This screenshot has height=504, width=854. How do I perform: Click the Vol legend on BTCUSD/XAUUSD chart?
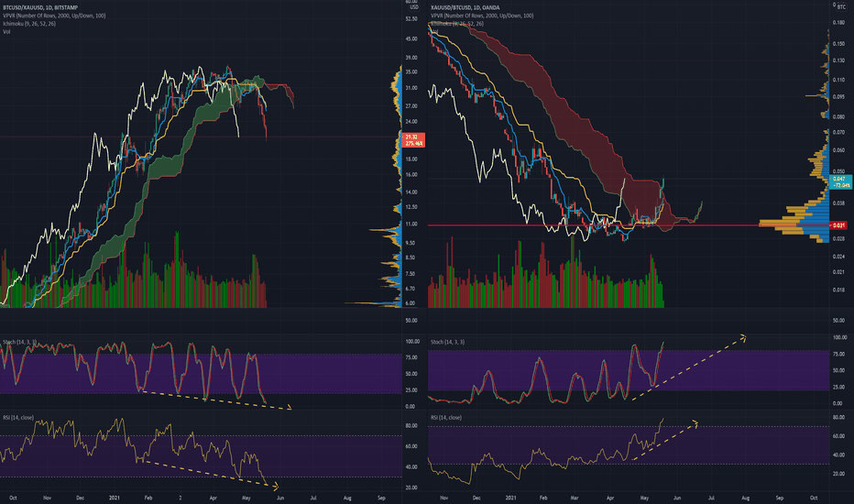pos(6,31)
